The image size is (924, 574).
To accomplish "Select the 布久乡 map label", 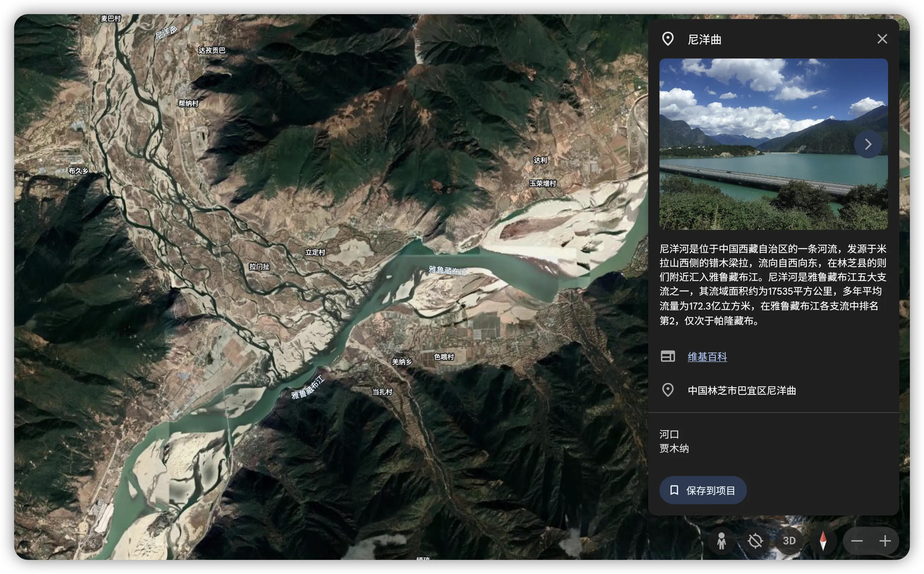I will coord(78,171).
